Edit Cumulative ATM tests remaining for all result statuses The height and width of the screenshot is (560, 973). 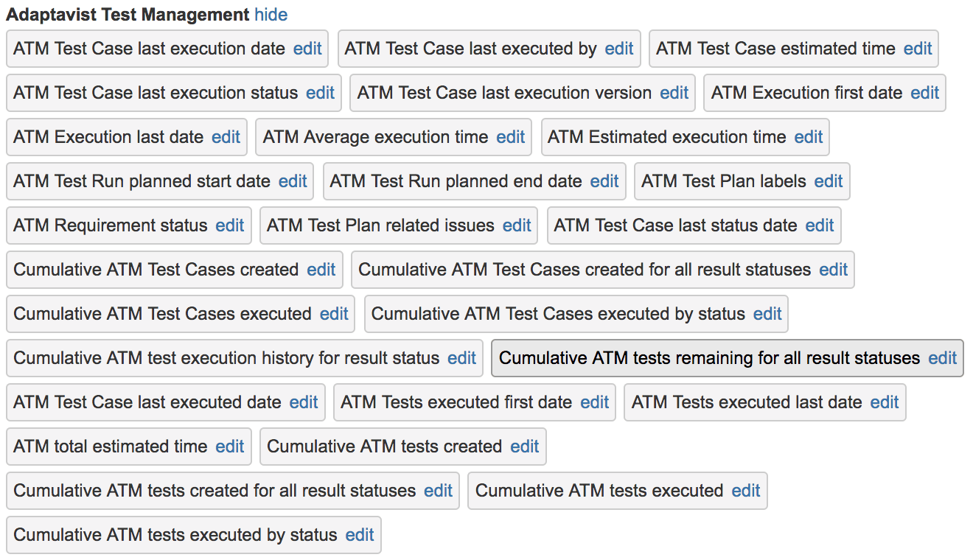click(943, 358)
